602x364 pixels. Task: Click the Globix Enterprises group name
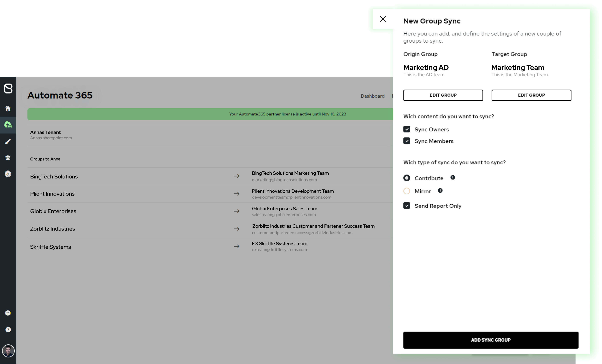53,211
